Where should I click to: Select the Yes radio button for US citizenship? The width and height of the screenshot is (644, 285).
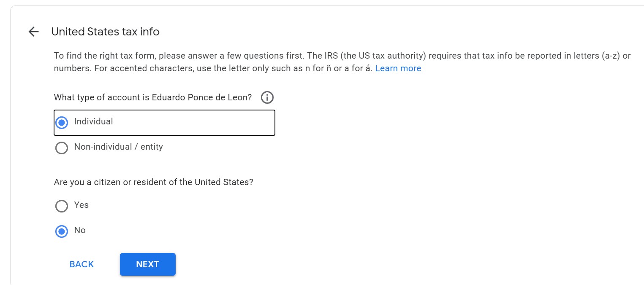click(x=62, y=206)
